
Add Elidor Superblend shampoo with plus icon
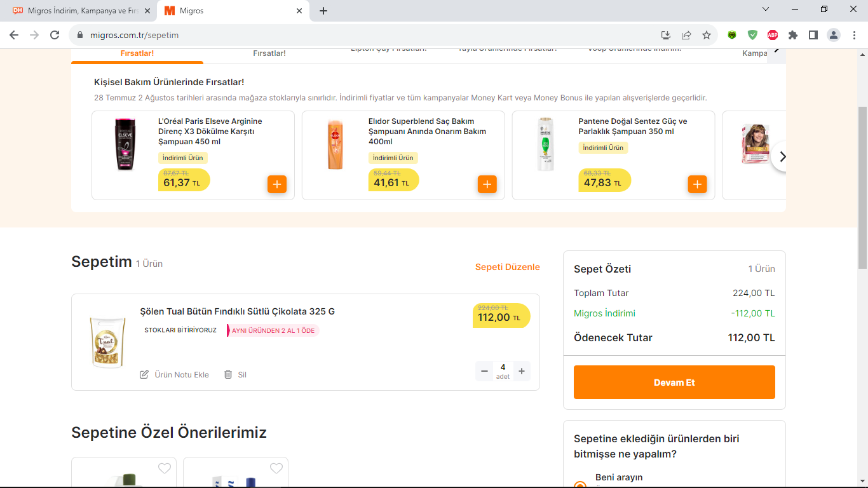(x=487, y=184)
